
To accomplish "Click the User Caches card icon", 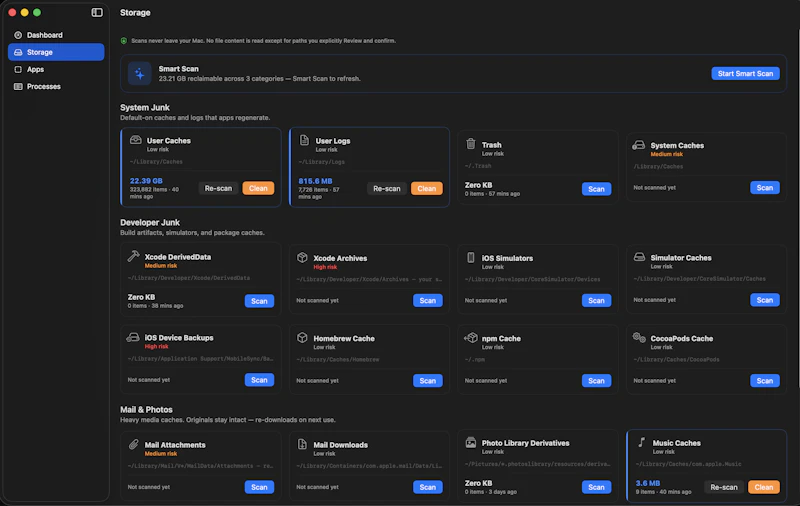I will pyautogui.click(x=136, y=140).
